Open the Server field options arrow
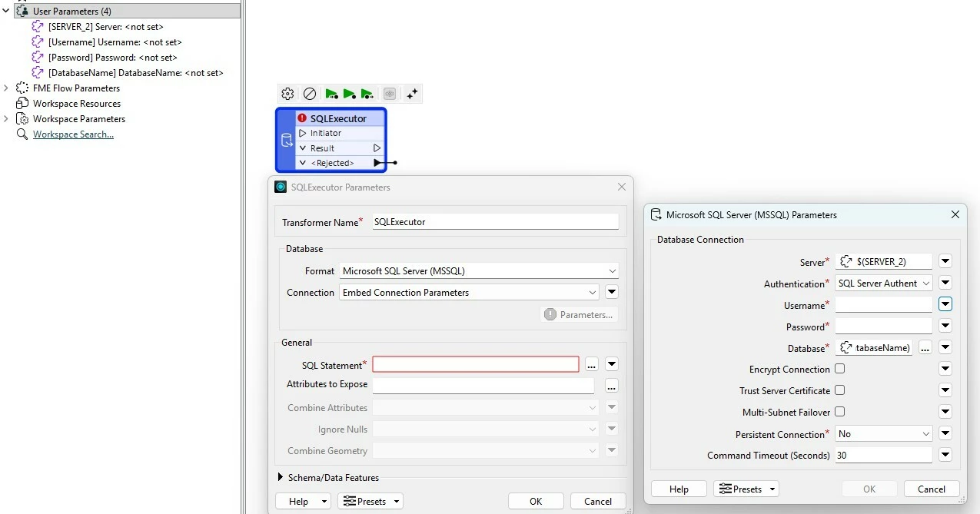Viewport: 980px width, 514px height. [945, 261]
